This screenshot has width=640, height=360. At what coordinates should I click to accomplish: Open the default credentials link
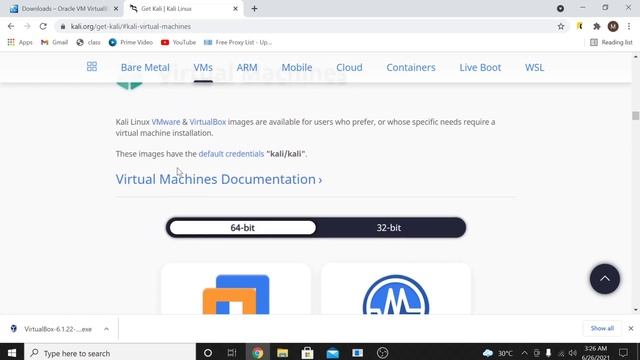(231, 154)
